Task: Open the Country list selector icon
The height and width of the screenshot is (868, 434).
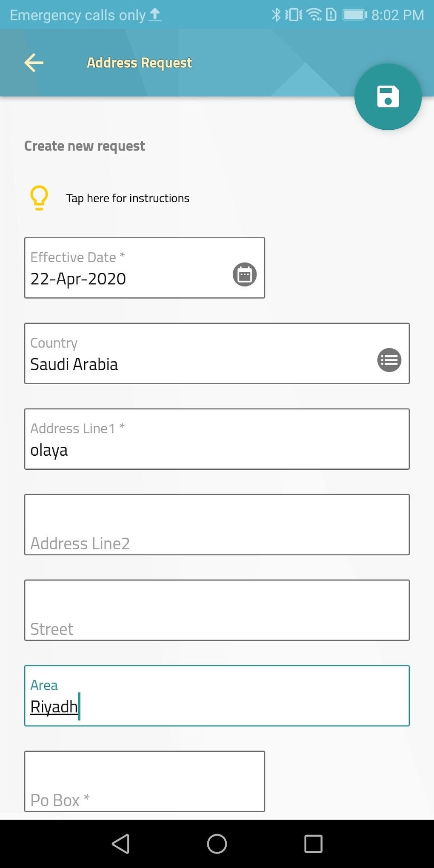Action: click(x=389, y=360)
